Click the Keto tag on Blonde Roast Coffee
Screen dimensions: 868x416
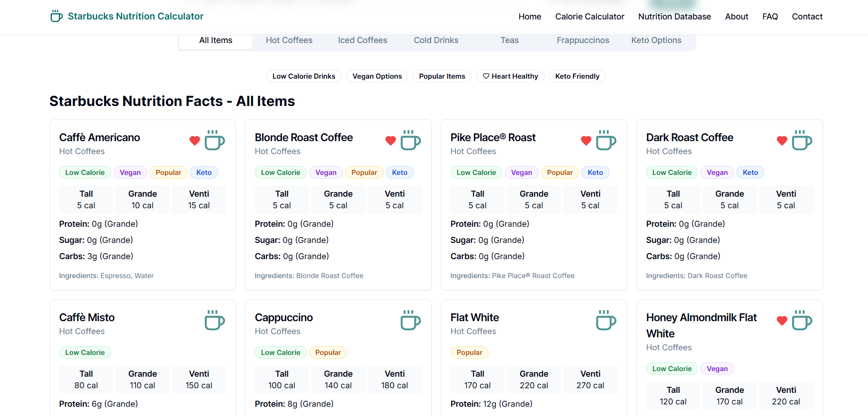400,173
